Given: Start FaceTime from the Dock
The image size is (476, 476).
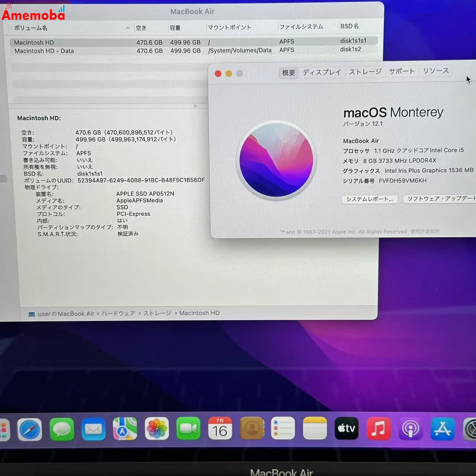Looking at the screenshot, I should (189, 429).
